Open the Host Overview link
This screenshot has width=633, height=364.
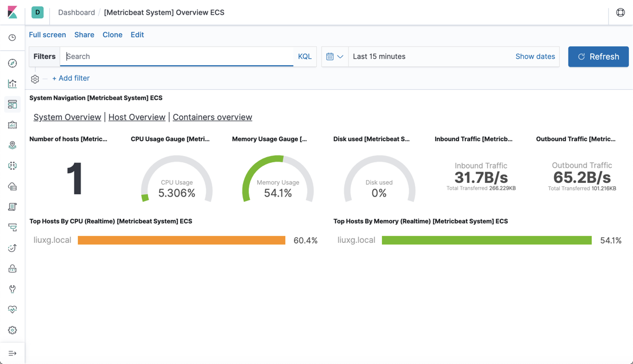(x=137, y=117)
